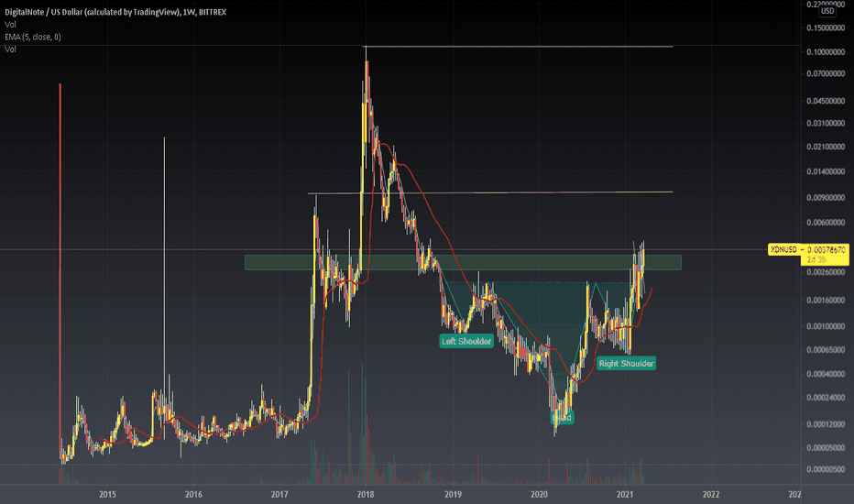Click the 0.00012000 price axis value

point(826,424)
